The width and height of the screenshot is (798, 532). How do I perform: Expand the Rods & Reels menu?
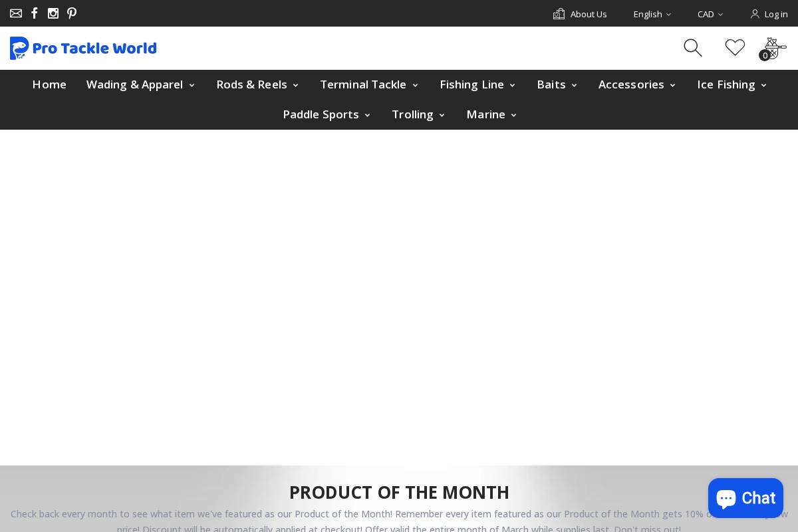252,84
